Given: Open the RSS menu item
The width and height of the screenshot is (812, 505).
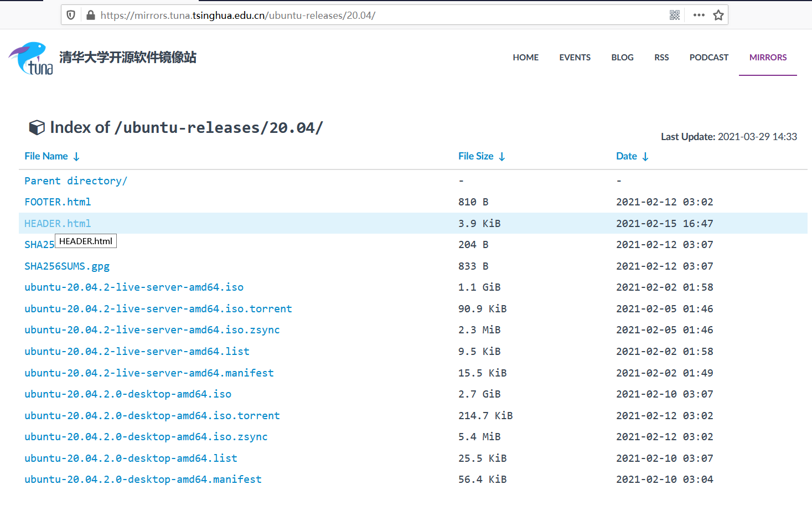Looking at the screenshot, I should point(661,58).
